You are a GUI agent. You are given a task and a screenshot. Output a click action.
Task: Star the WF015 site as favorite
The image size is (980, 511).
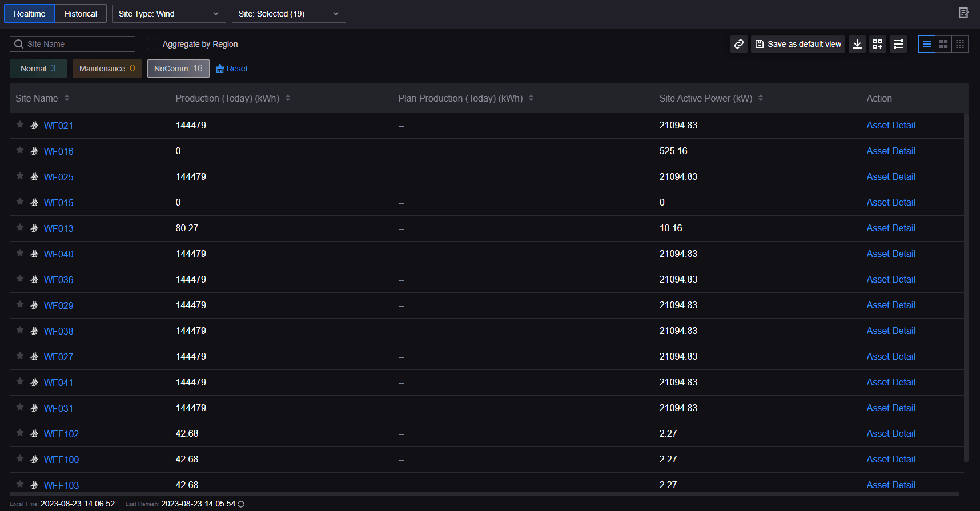[x=20, y=202]
